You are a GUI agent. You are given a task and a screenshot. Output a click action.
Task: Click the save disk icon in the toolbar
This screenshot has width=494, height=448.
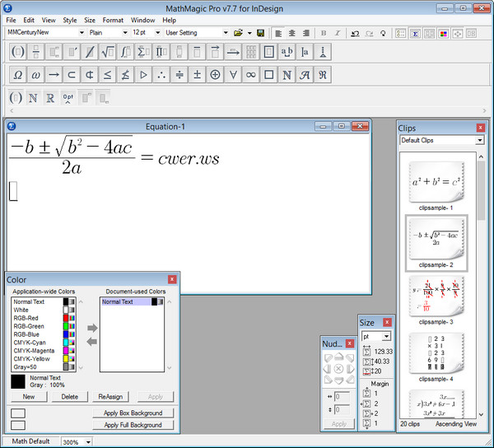pos(260,33)
